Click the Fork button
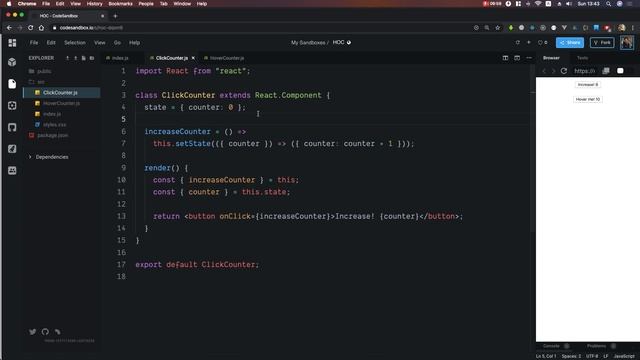 click(x=602, y=42)
